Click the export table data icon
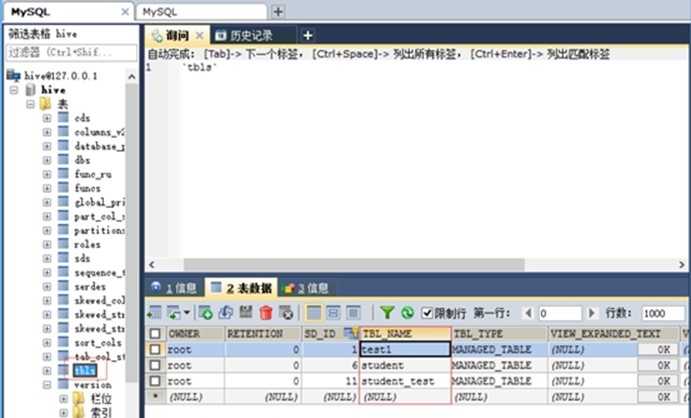The image size is (691, 418). (154, 313)
